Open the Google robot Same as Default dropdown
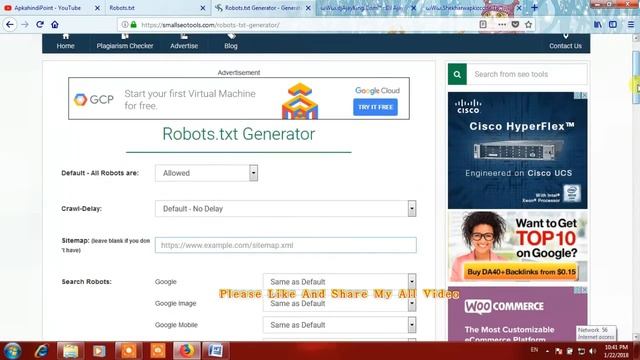The height and width of the screenshot is (360, 640). (x=340, y=282)
